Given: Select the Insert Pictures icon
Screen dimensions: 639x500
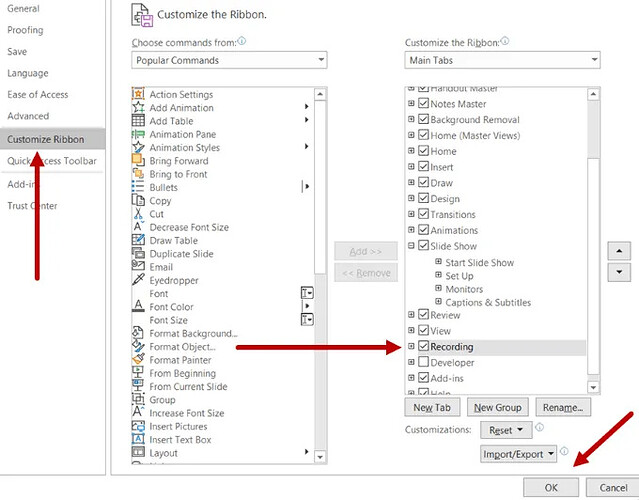Looking at the screenshot, I should pyautogui.click(x=138, y=426).
